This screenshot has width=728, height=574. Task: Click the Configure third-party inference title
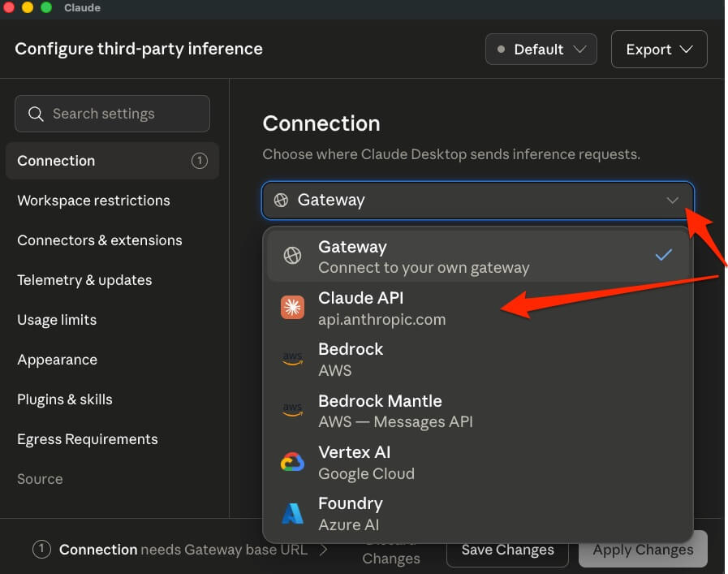coord(139,49)
